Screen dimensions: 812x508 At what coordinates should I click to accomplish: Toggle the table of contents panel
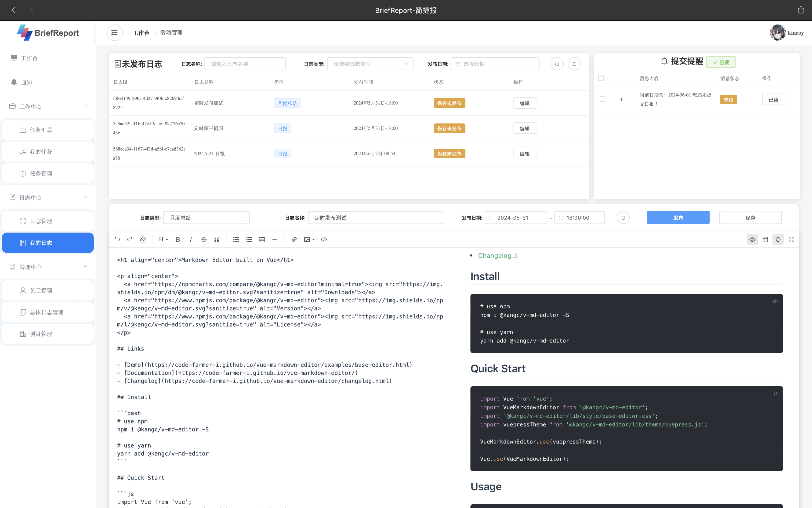pos(765,239)
